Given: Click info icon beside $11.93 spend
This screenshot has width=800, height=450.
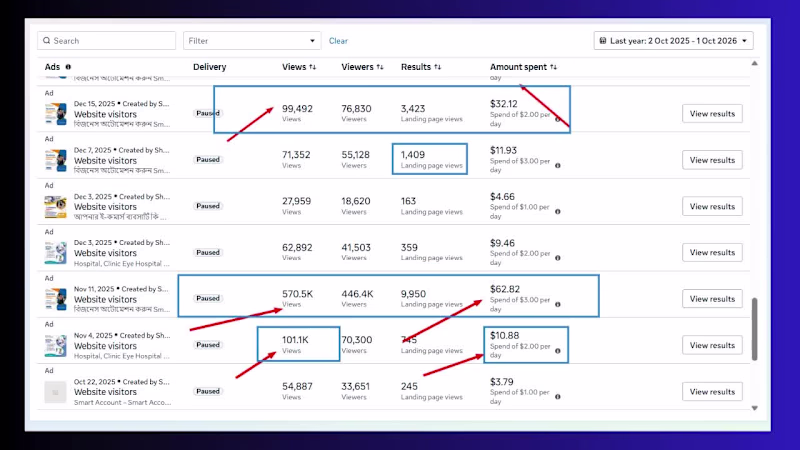Looking at the screenshot, I should pos(558,165).
